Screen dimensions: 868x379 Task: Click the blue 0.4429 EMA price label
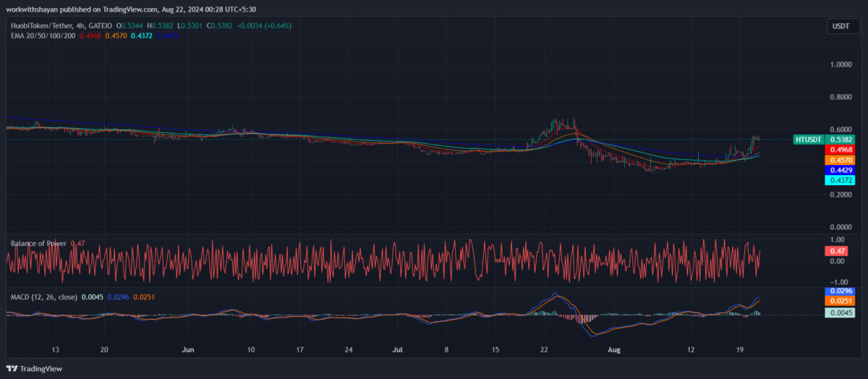[x=841, y=169]
